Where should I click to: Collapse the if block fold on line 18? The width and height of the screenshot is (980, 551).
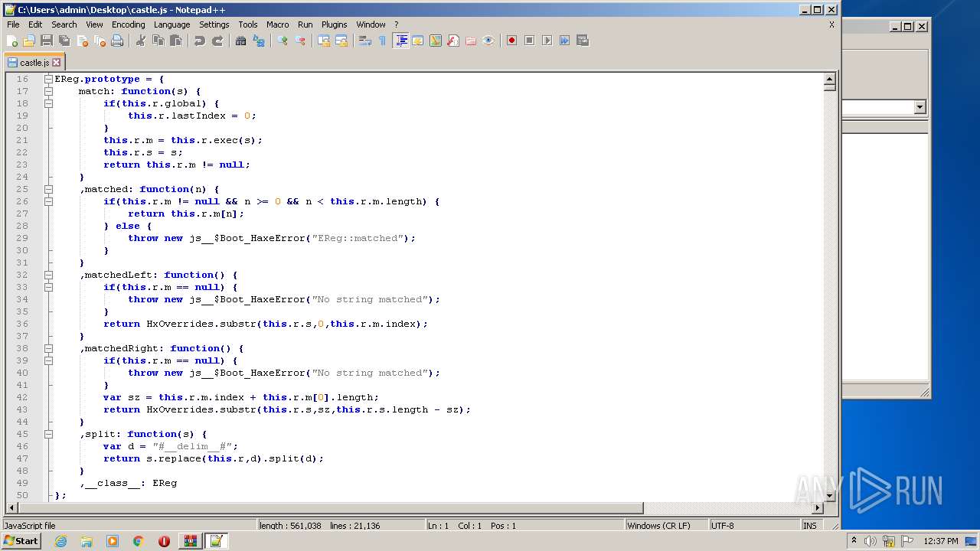[48, 103]
